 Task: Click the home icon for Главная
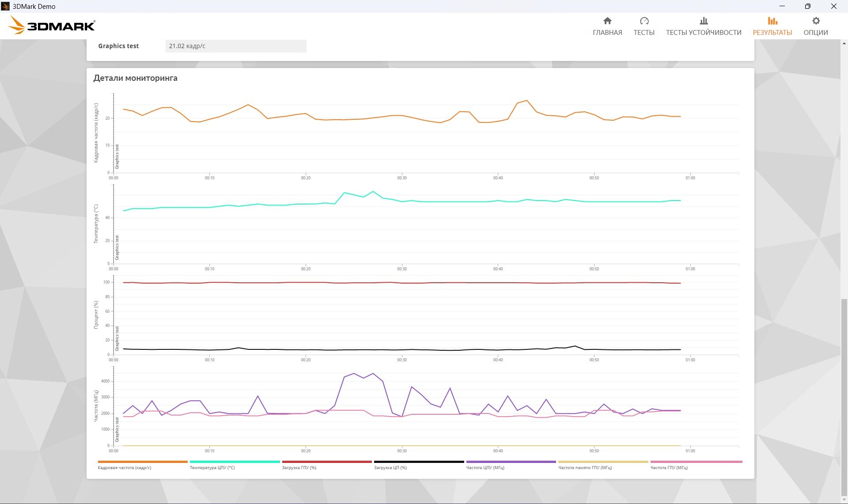(x=607, y=21)
